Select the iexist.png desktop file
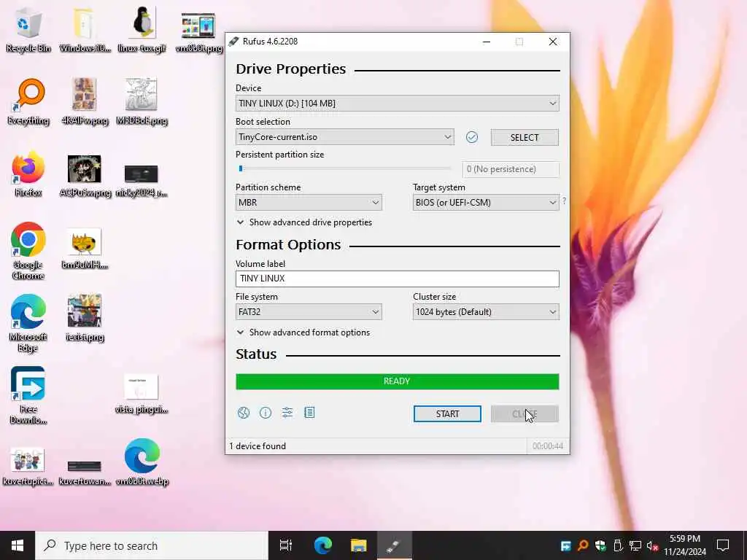 (x=85, y=318)
